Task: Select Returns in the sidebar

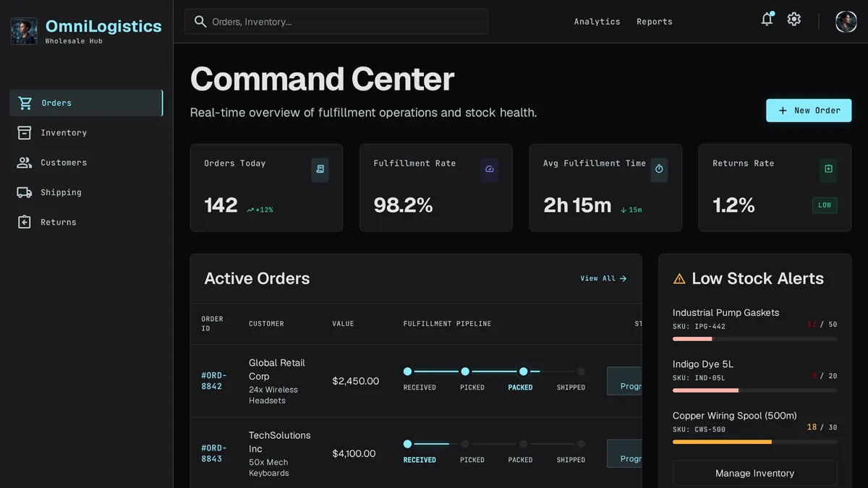Action: coord(86,222)
